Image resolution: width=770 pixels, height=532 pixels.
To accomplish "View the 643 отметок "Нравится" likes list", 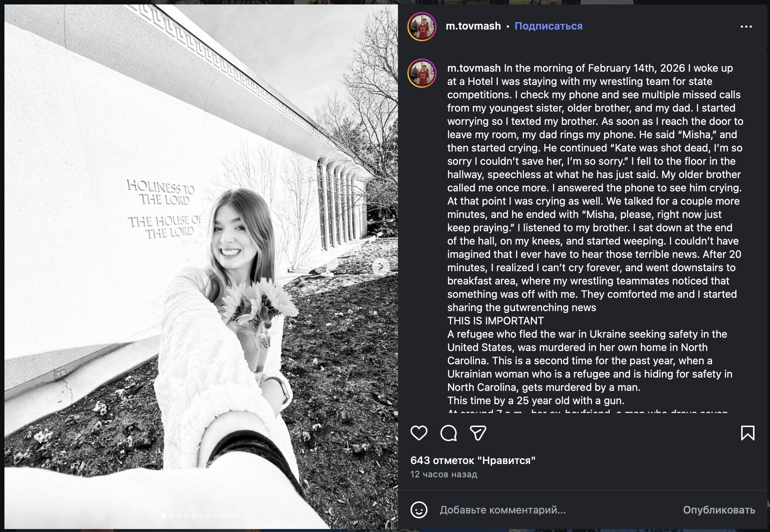I will 473,461.
